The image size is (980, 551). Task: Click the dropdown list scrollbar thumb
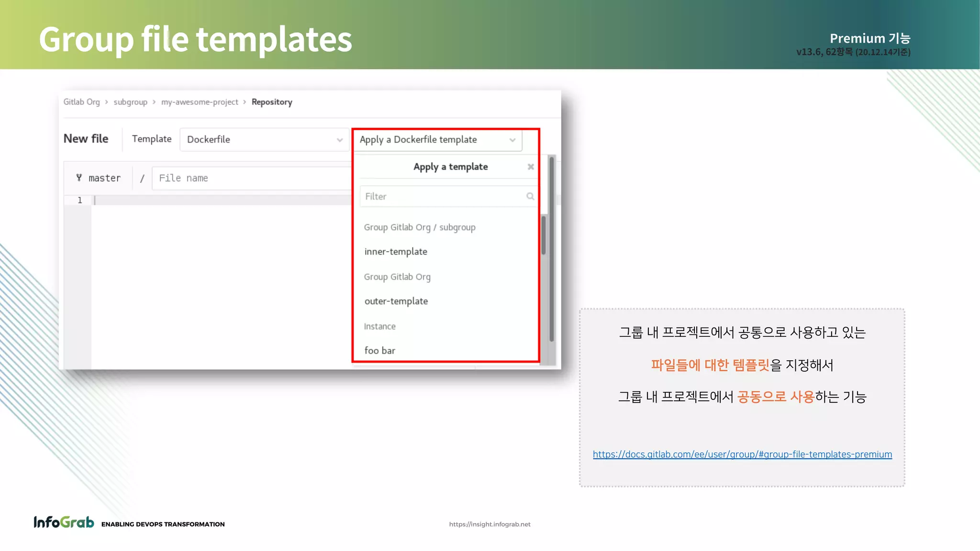pyautogui.click(x=544, y=235)
